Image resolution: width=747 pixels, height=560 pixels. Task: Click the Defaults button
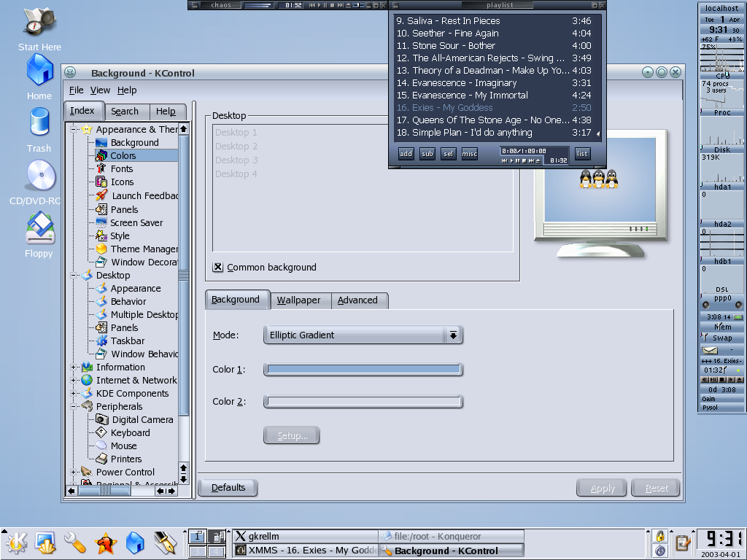(x=228, y=488)
